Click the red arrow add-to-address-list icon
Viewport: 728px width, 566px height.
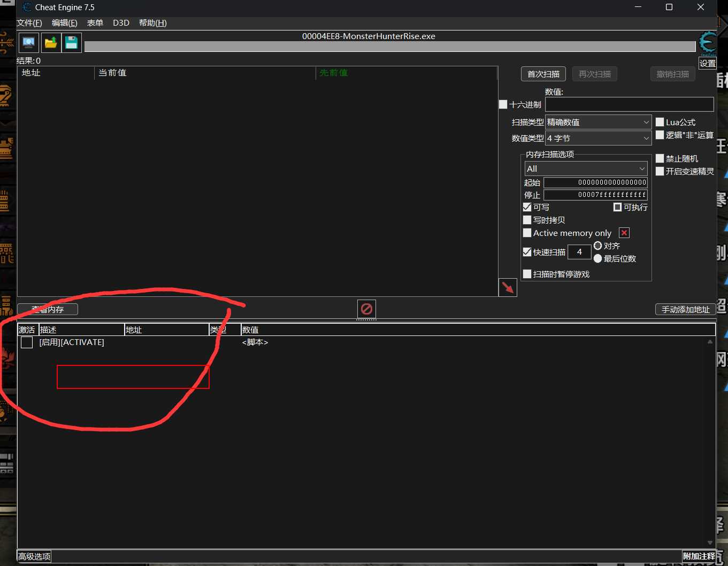[x=508, y=287]
